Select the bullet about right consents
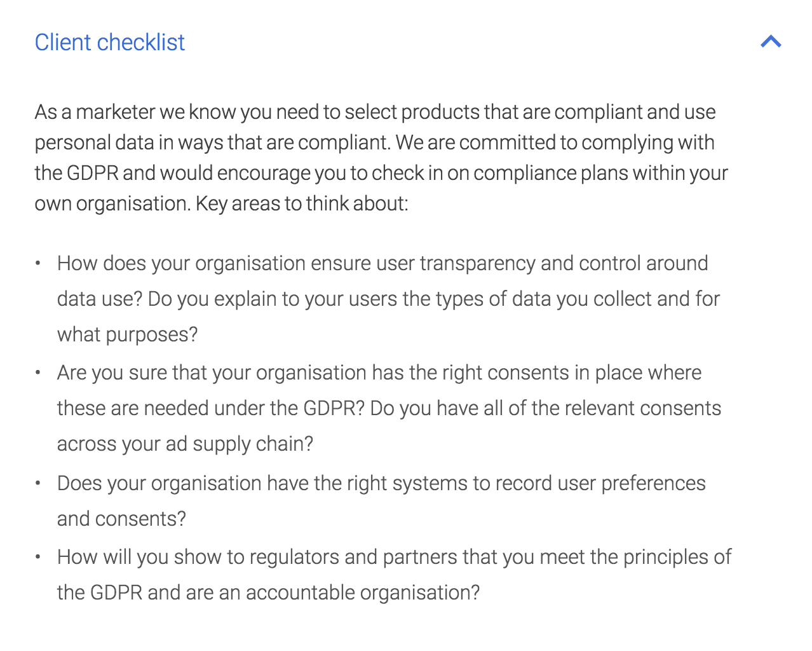This screenshot has width=812, height=651. coord(381,408)
